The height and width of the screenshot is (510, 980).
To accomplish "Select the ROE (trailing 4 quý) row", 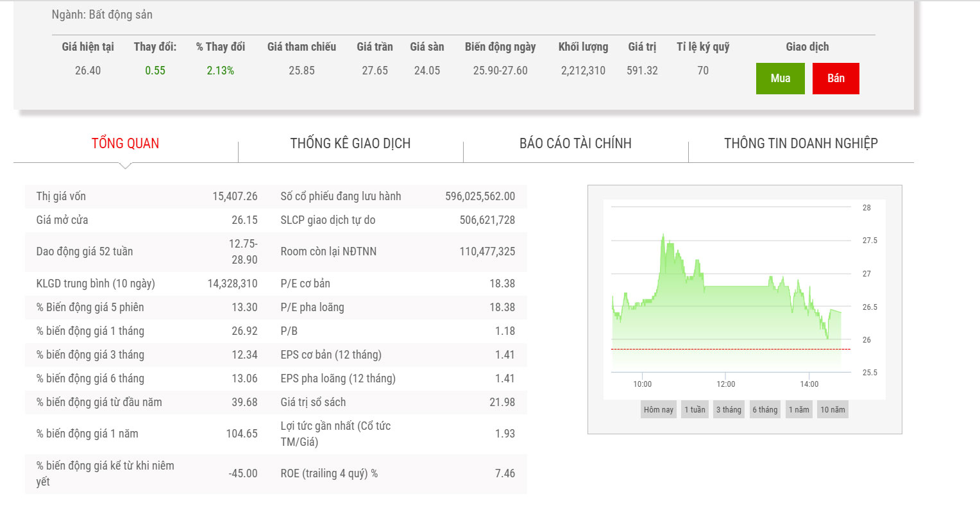I will 397,473.
